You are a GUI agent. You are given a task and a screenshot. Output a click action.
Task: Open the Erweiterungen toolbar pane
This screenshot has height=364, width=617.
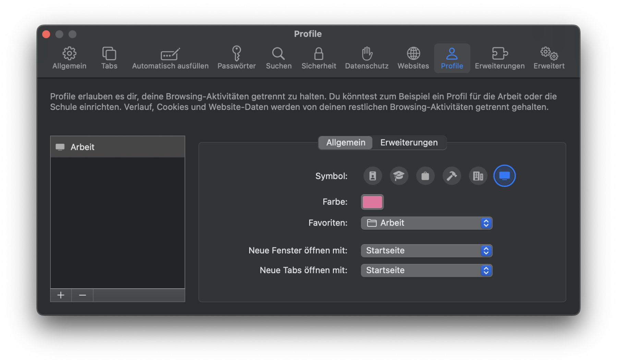[x=500, y=58]
